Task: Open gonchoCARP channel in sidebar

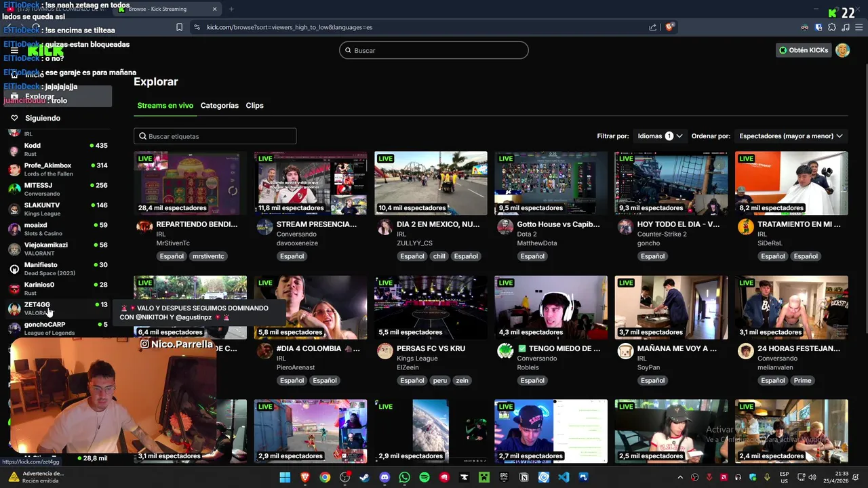Action: tap(58, 328)
